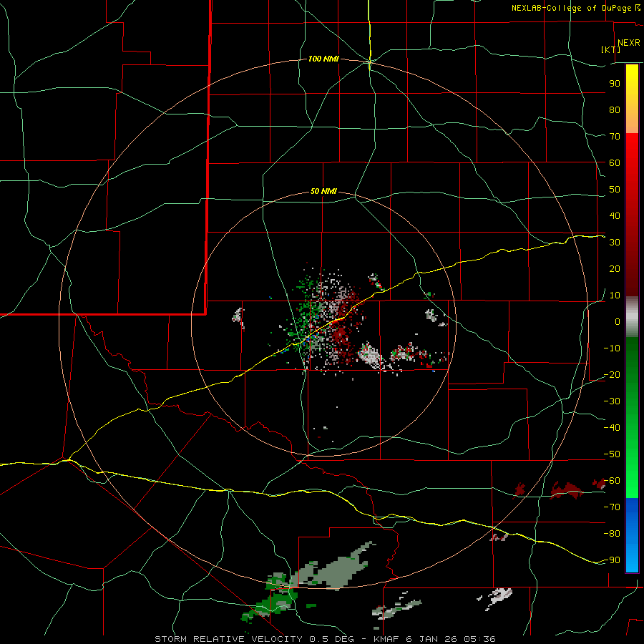Image resolution: width=644 pixels, height=644 pixels.
Task: Click the positive 70 scale value
Action: coord(615,137)
